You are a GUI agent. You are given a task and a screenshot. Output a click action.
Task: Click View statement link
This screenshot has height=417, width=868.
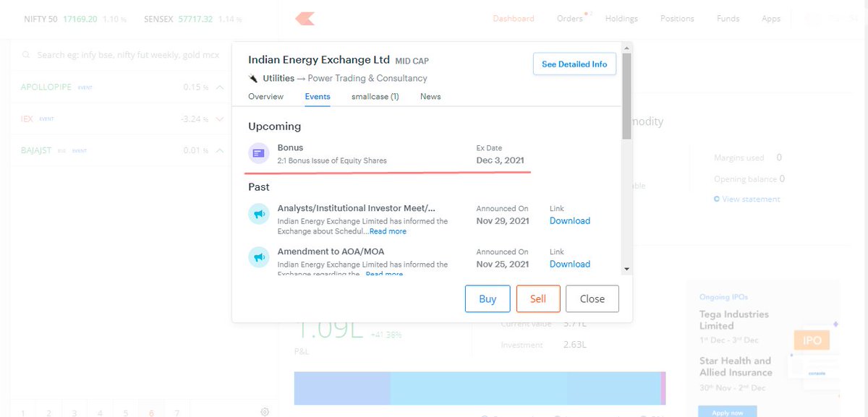(x=751, y=199)
